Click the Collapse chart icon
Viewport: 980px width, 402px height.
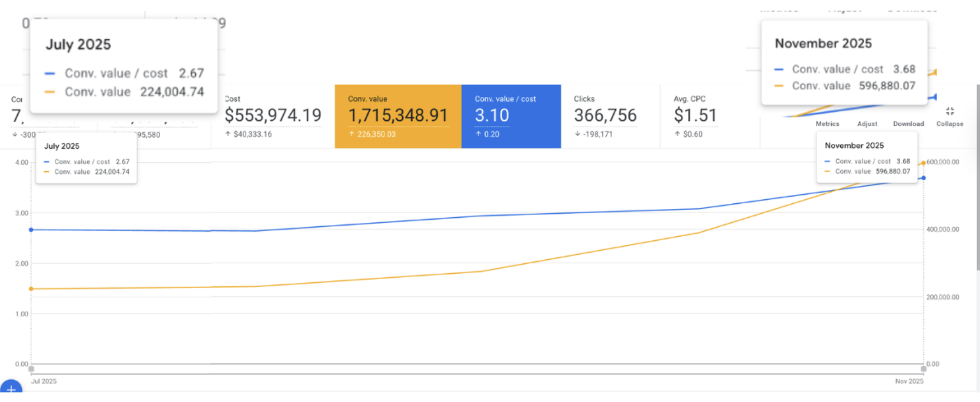(x=950, y=111)
